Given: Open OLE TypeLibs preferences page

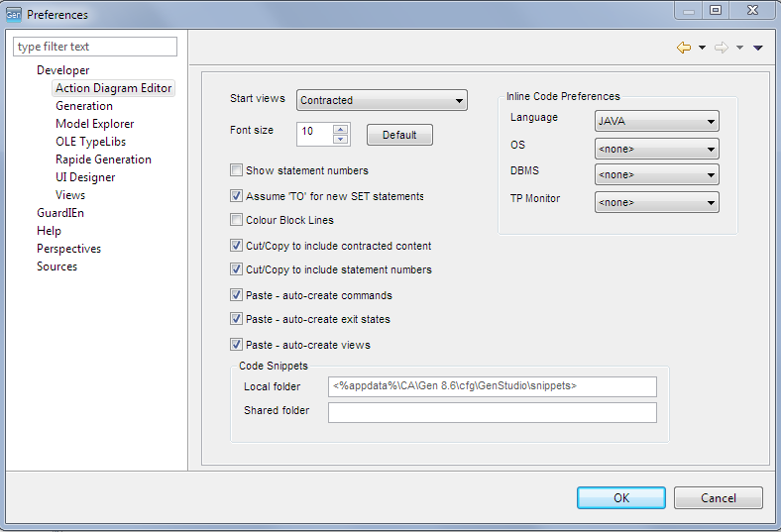Looking at the screenshot, I should 90,142.
